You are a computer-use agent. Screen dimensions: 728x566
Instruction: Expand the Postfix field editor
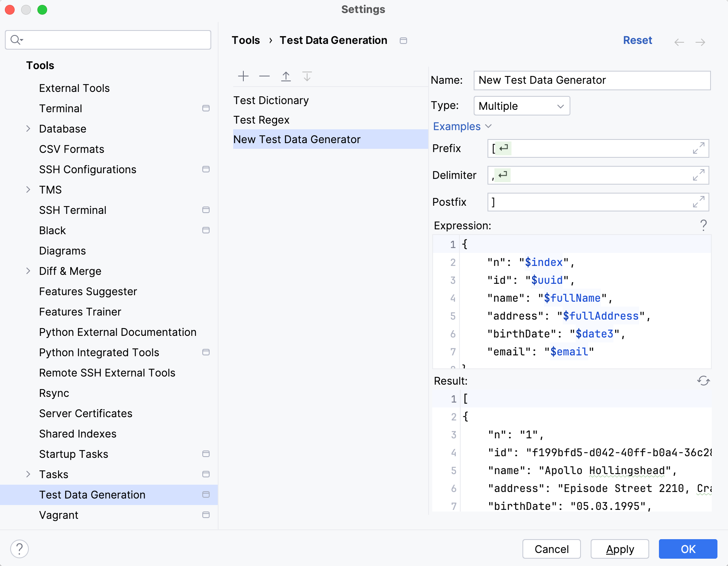tap(698, 202)
